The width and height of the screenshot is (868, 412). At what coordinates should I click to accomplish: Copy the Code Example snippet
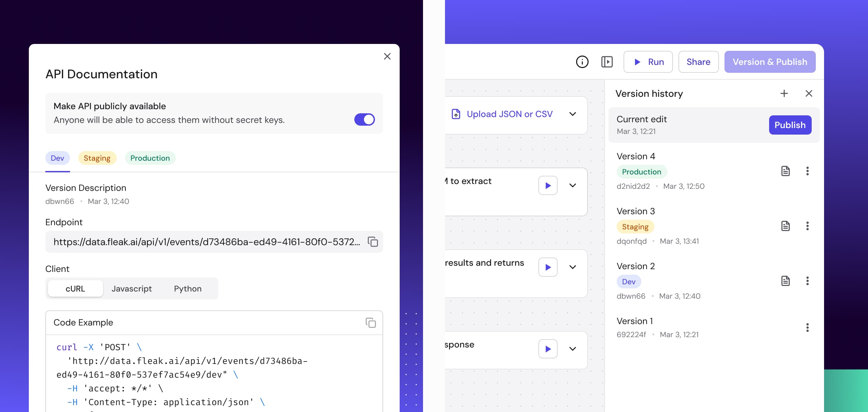tap(371, 322)
